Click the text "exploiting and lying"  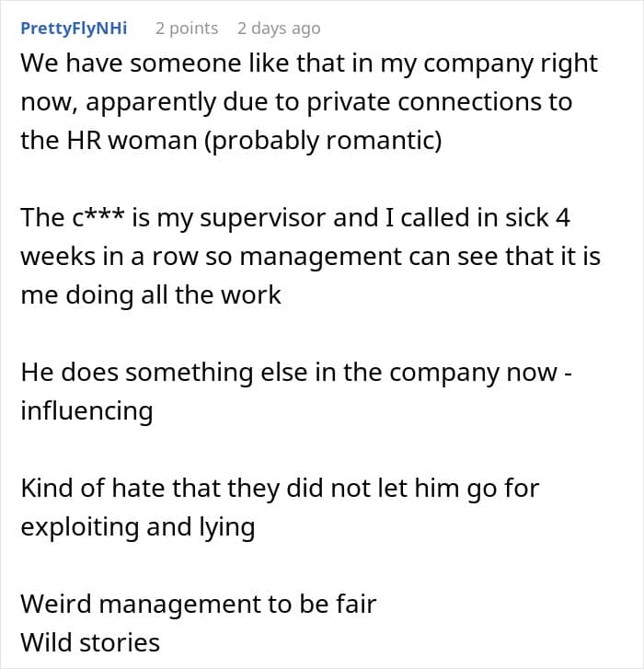(138, 526)
